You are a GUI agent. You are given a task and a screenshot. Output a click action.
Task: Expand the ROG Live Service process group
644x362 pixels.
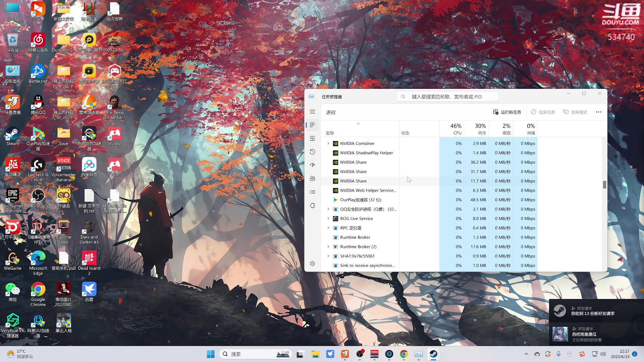(x=328, y=219)
